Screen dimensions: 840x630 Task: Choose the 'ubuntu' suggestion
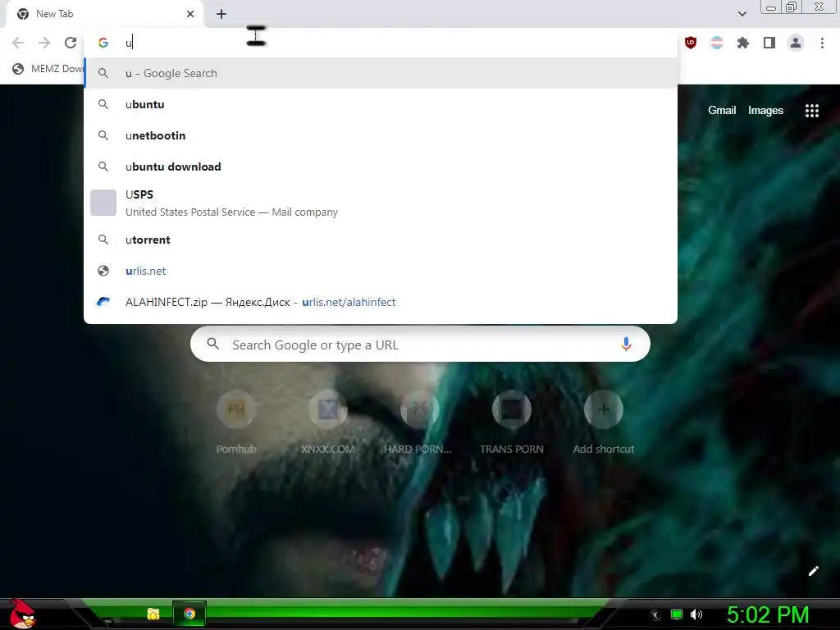(381, 104)
